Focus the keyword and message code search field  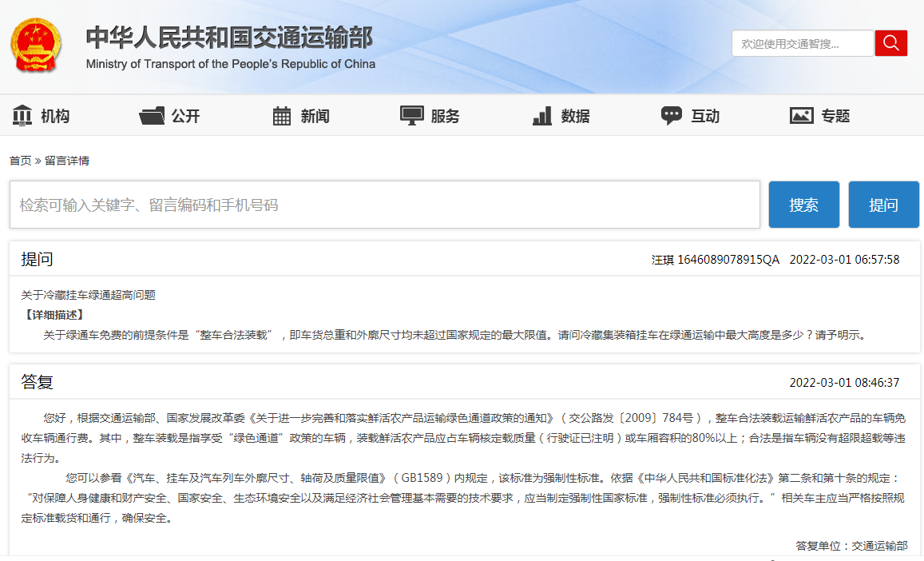click(384, 205)
